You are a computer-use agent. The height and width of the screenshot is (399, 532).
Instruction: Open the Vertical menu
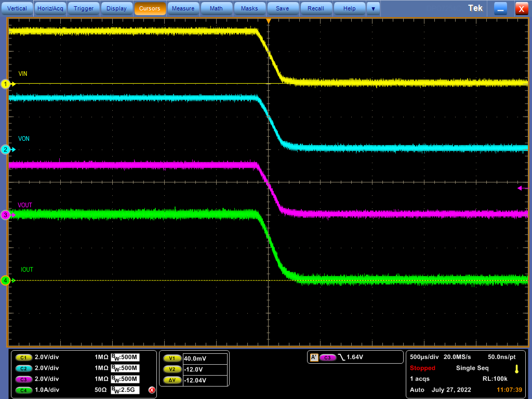17,8
